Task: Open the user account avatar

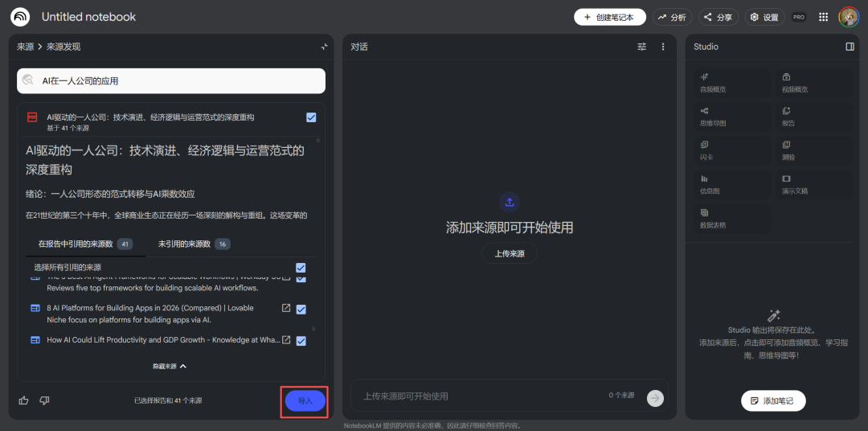Action: click(x=849, y=17)
